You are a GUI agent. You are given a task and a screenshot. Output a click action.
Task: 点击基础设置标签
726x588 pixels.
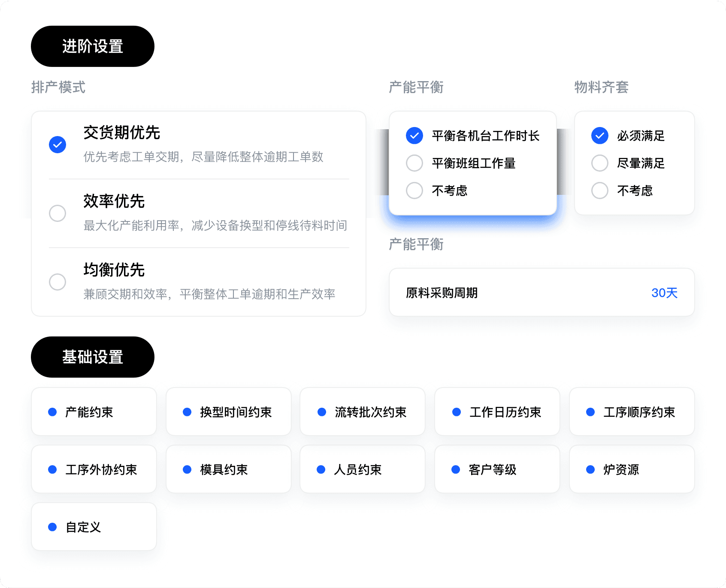click(x=92, y=357)
